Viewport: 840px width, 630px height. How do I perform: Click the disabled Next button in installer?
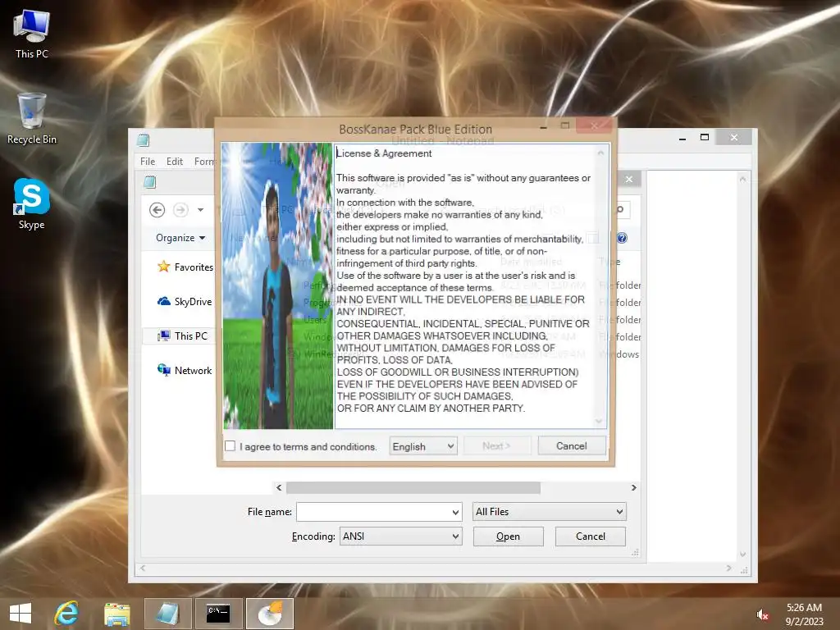point(496,445)
